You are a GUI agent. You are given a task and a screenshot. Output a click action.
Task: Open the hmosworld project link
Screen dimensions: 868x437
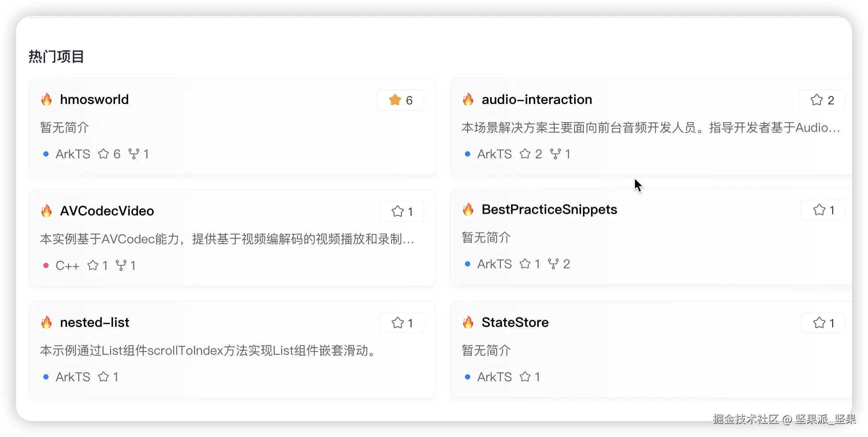(x=94, y=100)
